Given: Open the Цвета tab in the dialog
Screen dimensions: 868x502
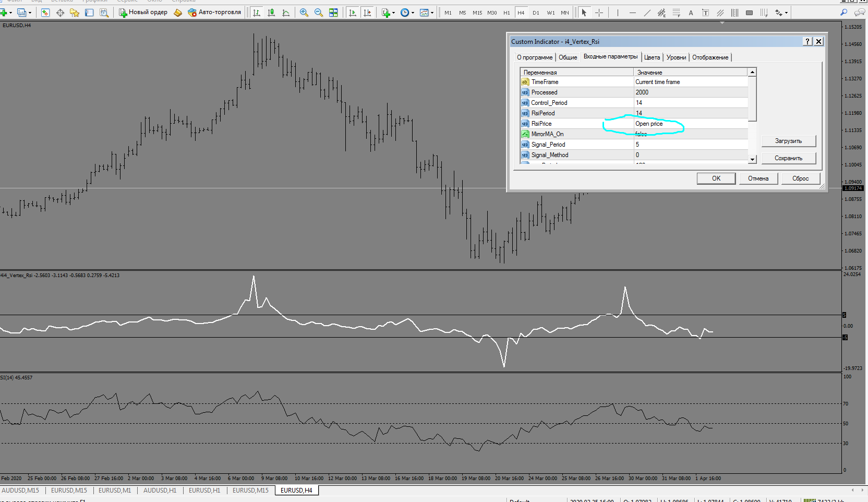Looking at the screenshot, I should click(652, 57).
